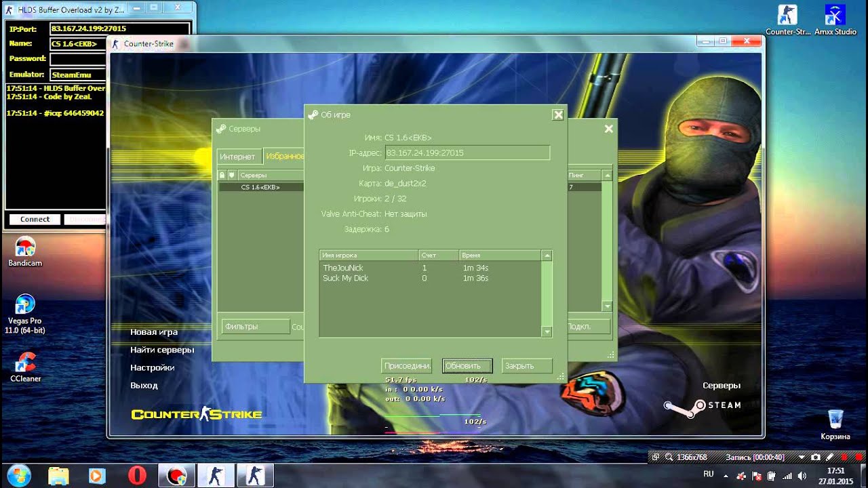The width and height of the screenshot is (868, 488).
Task: Click the IP-адрес field in Об игре
Action: tap(467, 152)
